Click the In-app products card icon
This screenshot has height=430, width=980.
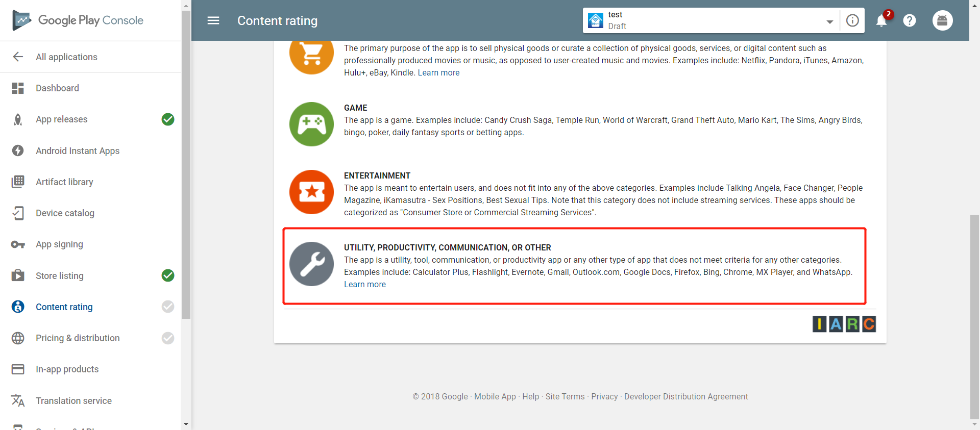pos(18,369)
